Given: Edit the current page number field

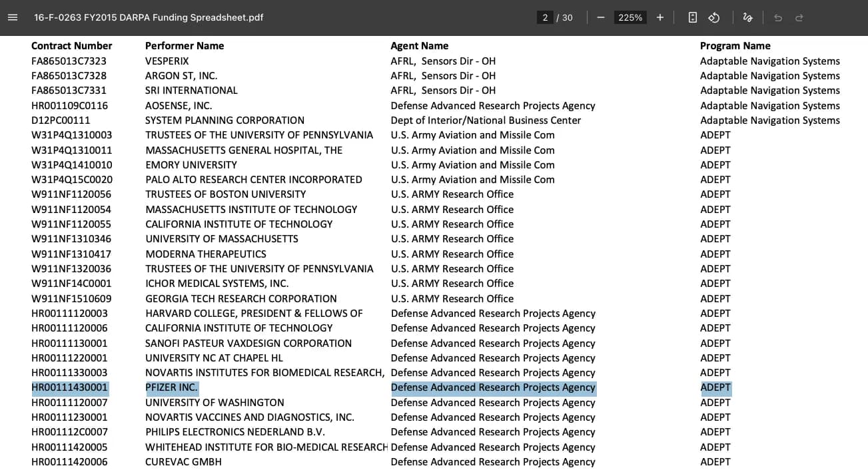Looking at the screenshot, I should click(545, 17).
